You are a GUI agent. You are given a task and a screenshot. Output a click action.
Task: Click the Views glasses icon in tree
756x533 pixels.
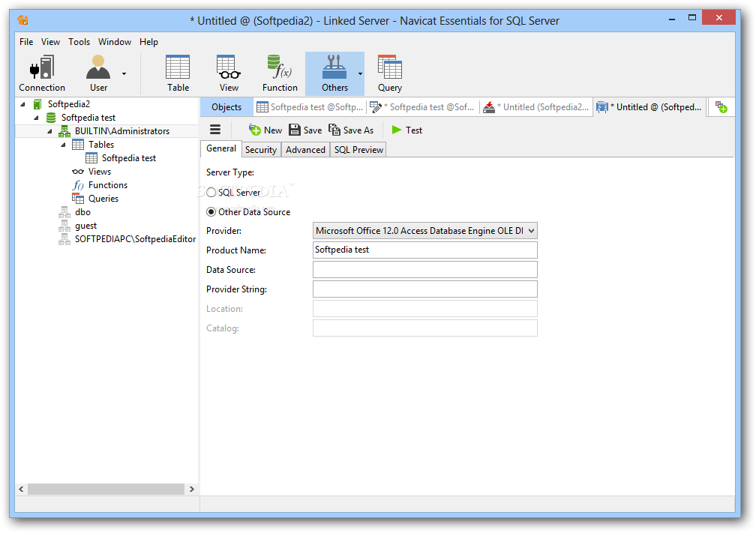pyautogui.click(x=78, y=172)
